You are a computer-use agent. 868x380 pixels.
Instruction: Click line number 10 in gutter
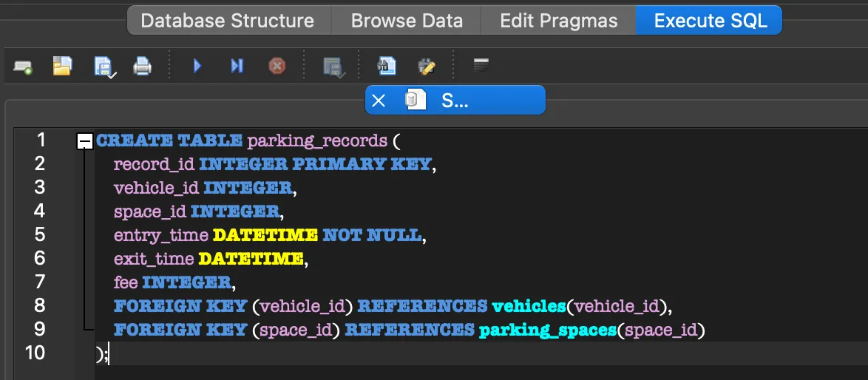point(35,353)
